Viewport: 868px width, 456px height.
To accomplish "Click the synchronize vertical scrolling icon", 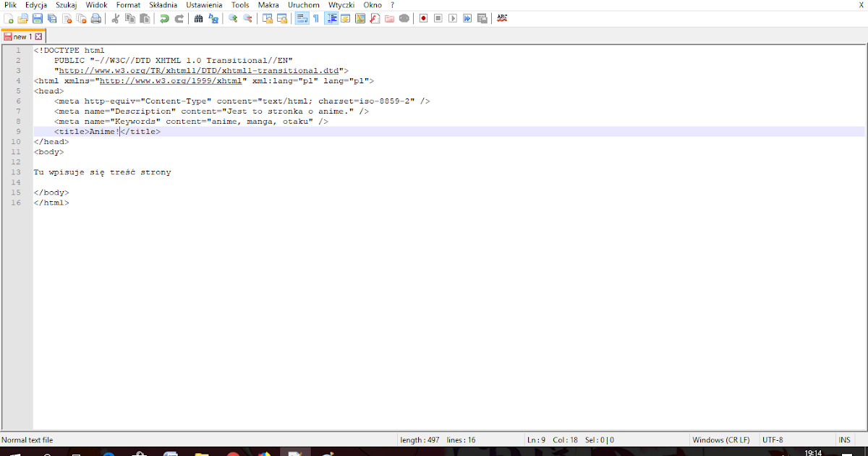I will (268, 18).
